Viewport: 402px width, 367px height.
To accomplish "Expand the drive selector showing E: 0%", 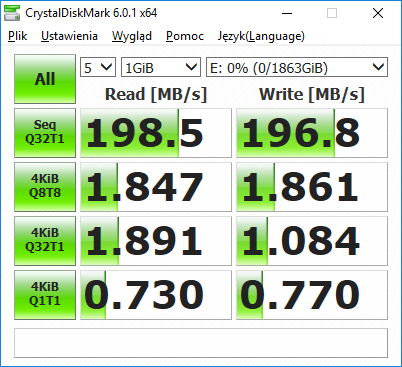I will coord(297,67).
